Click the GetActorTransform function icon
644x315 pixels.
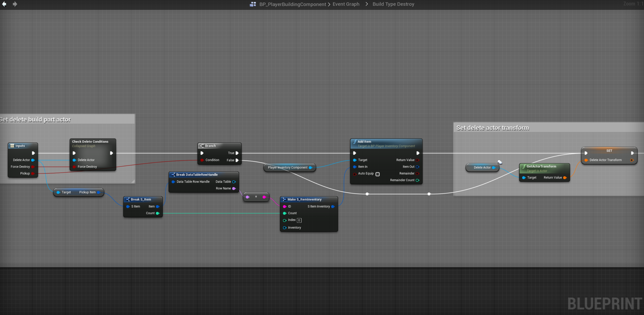(524, 166)
